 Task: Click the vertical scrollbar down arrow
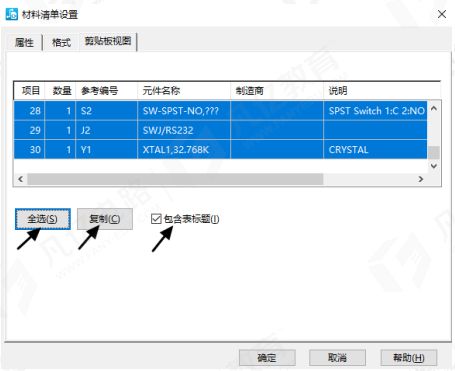tap(434, 166)
